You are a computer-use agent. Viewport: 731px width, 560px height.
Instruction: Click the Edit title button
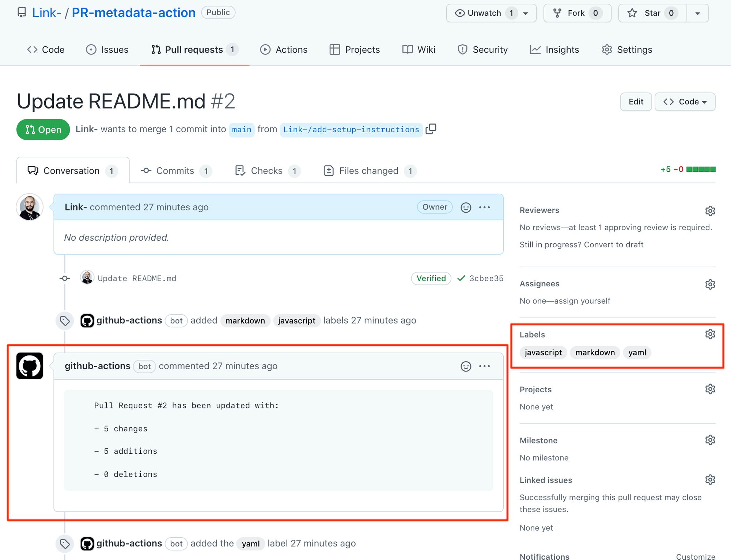(x=636, y=102)
